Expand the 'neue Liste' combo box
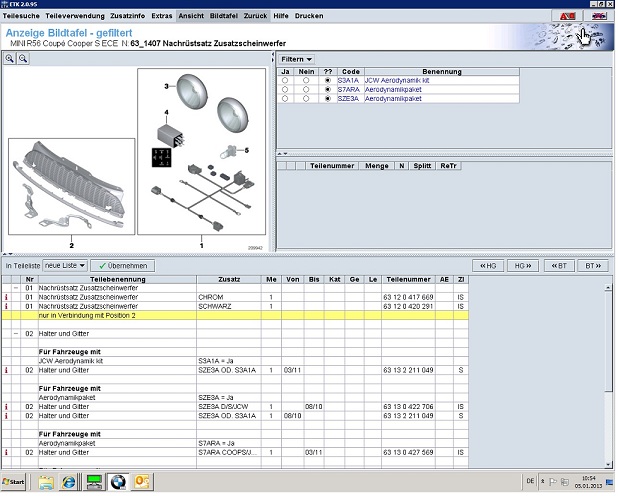The width and height of the screenshot is (618, 496). 65,266
